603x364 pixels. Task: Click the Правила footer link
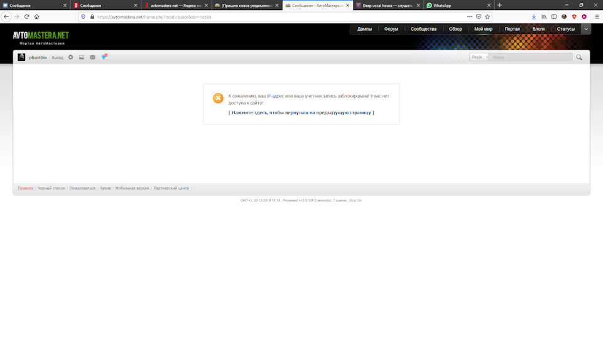coord(25,188)
